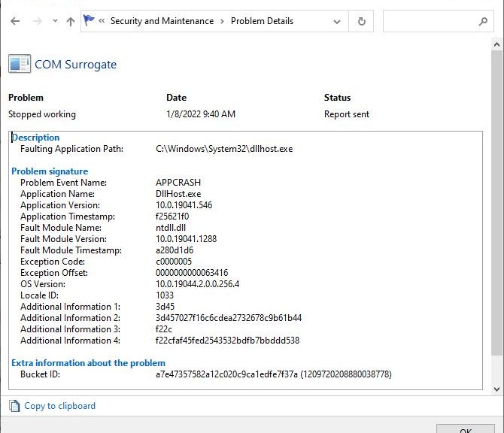Click the Problem Event Name label
The width and height of the screenshot is (504, 433).
[63, 183]
